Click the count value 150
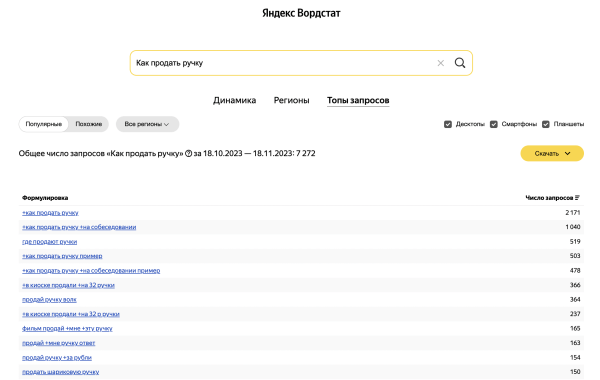 [575, 372]
